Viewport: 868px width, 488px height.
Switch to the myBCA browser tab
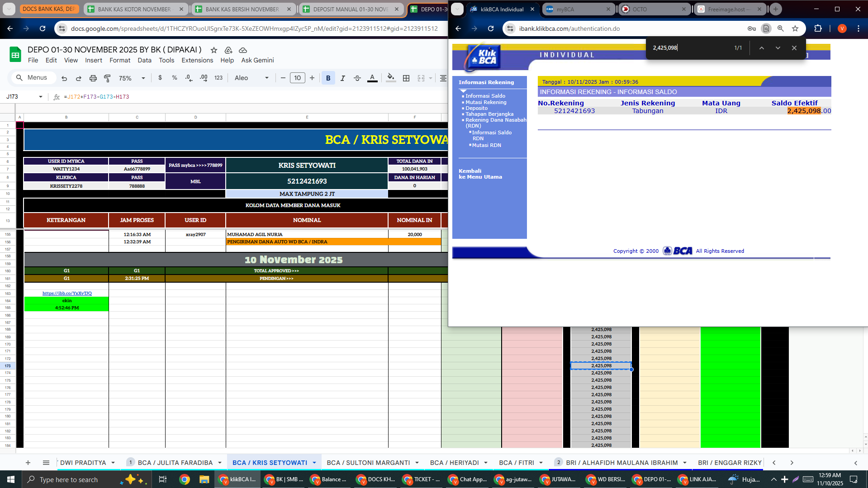tap(578, 9)
